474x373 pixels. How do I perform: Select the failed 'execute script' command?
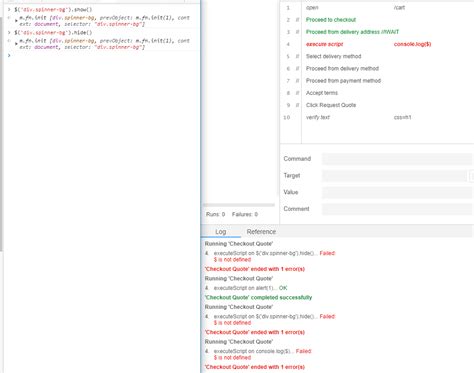coord(324,44)
